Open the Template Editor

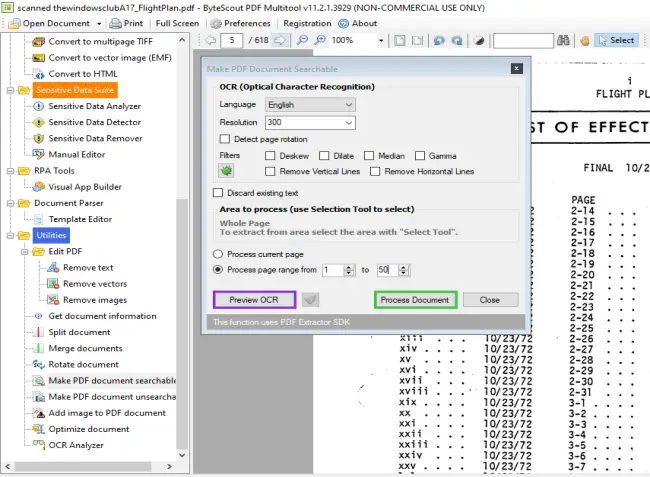pyautogui.click(x=80, y=219)
